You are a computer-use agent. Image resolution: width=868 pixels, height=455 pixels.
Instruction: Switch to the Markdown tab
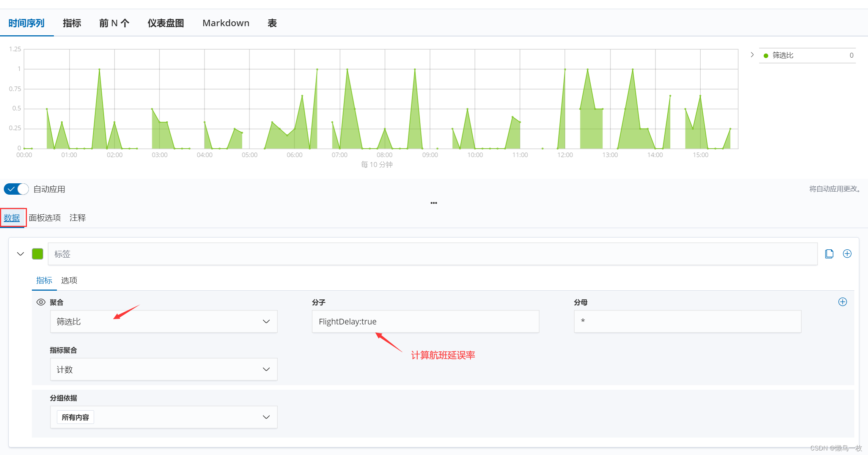coord(226,23)
